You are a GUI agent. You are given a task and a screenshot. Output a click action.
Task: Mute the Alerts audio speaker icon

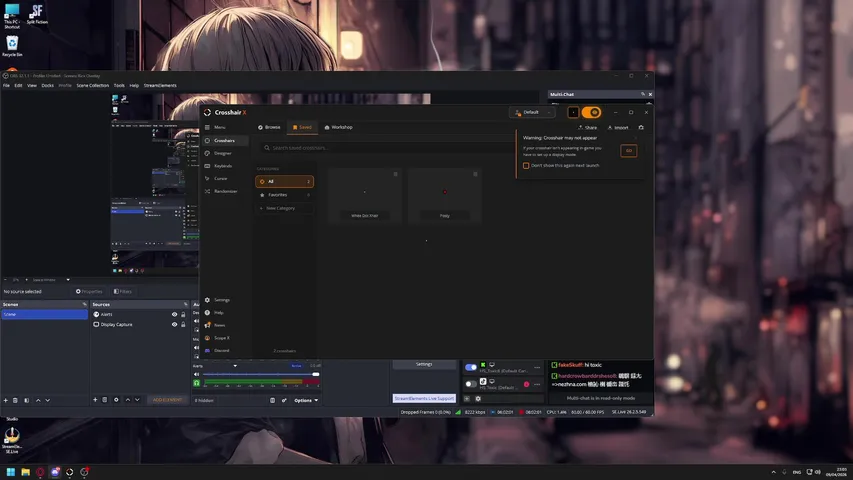pos(196,374)
